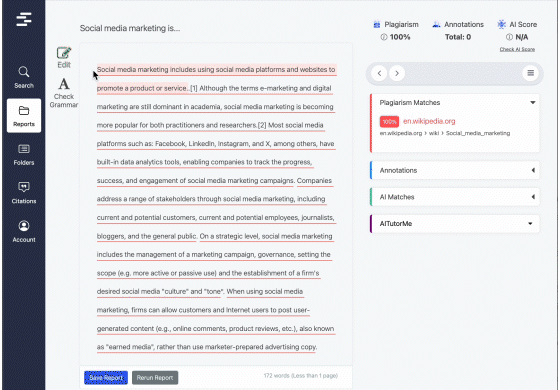Click the Save Report button
Image resolution: width=560 pixels, height=390 pixels.
click(106, 378)
